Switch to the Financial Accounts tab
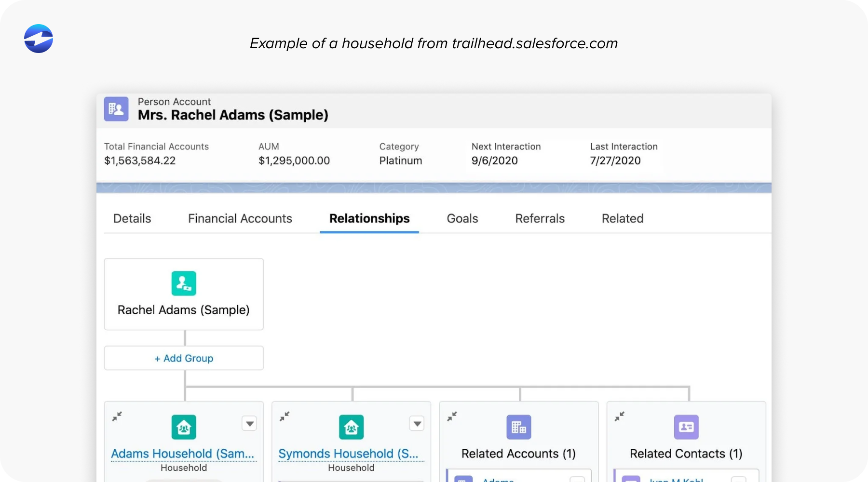This screenshot has width=868, height=482. tap(240, 218)
